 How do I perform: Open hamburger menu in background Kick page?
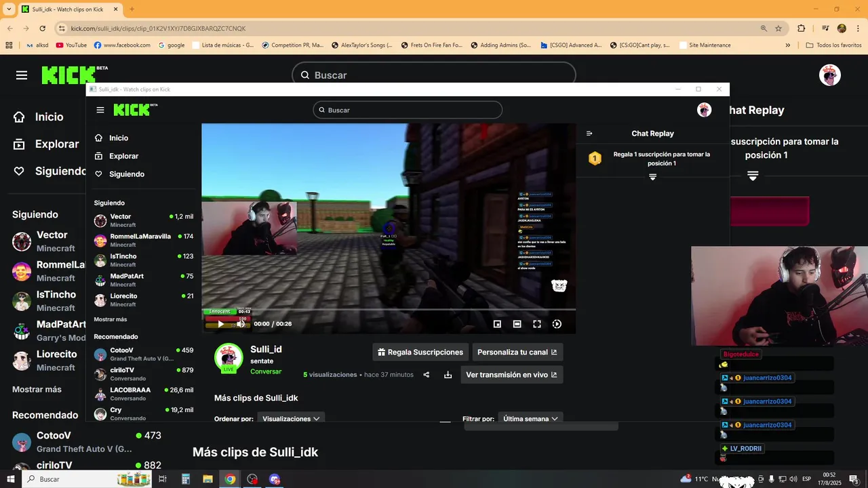pyautogui.click(x=22, y=75)
